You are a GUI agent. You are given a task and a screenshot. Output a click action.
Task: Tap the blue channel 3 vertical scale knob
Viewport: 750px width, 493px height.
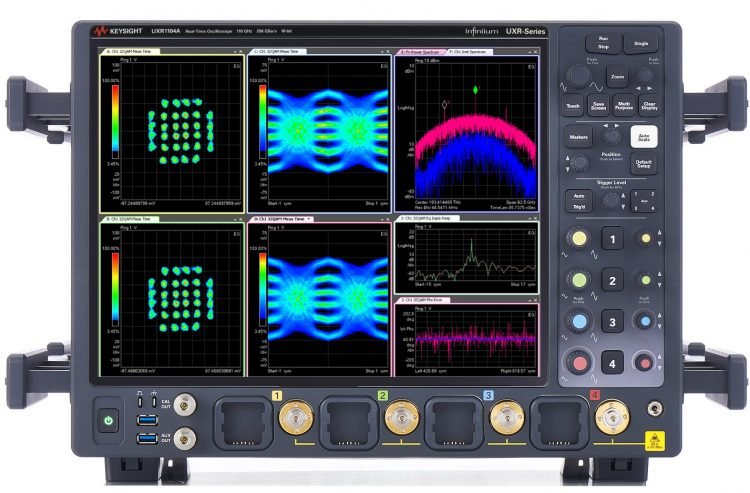pyautogui.click(x=579, y=321)
